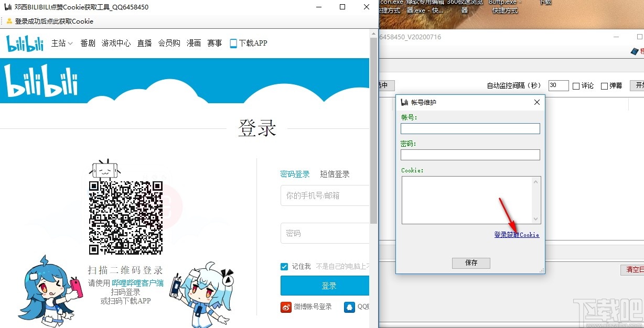Open the 游戏中心 menu item
The image size is (644, 328).
[116, 43]
